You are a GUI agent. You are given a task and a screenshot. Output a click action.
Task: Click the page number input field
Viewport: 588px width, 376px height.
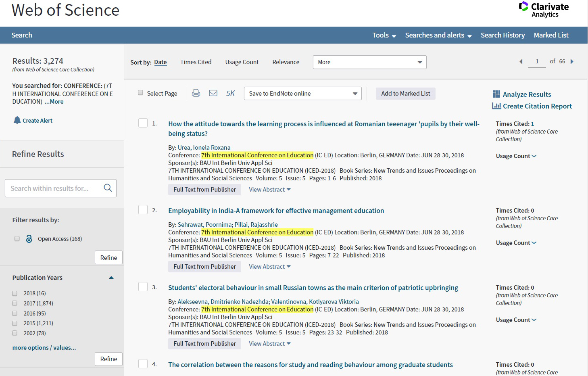coord(537,61)
